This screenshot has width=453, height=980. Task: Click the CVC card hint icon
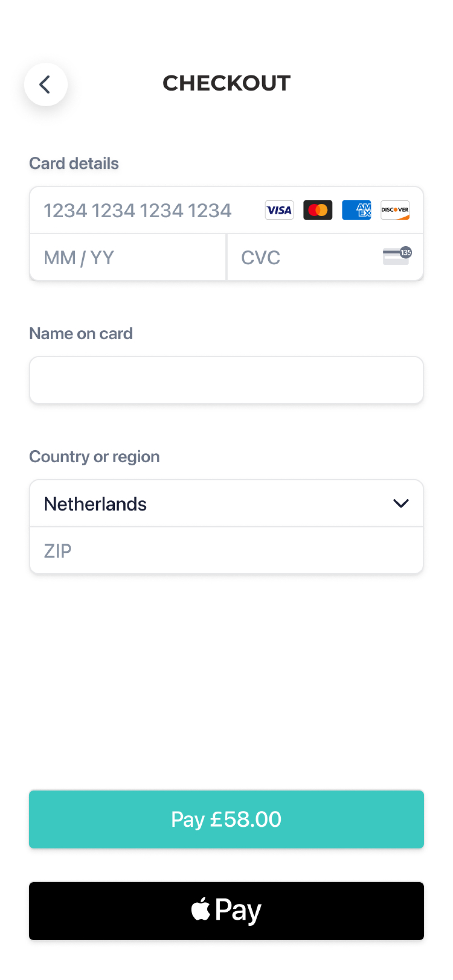click(397, 256)
